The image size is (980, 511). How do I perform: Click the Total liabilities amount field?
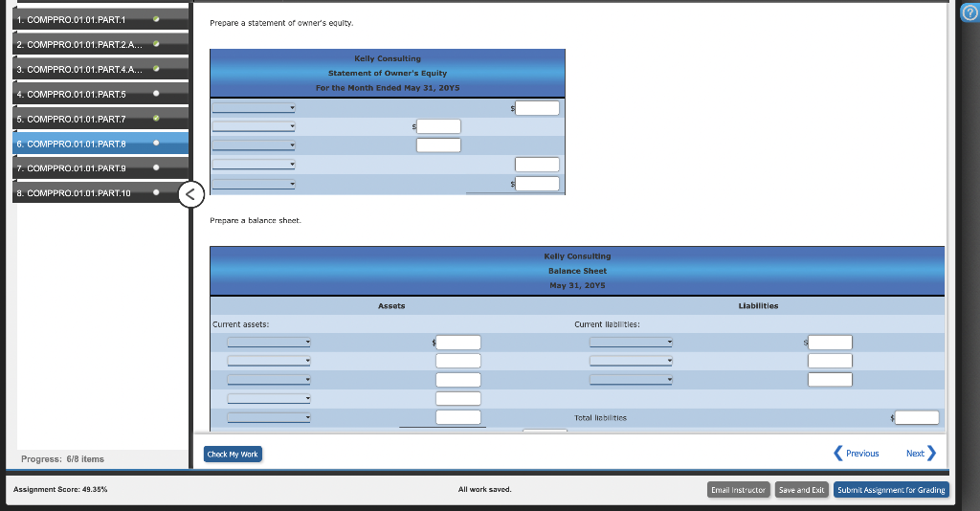click(917, 417)
